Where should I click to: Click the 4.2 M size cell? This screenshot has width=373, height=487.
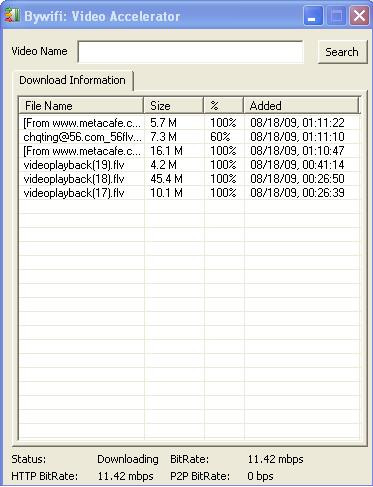(163, 165)
